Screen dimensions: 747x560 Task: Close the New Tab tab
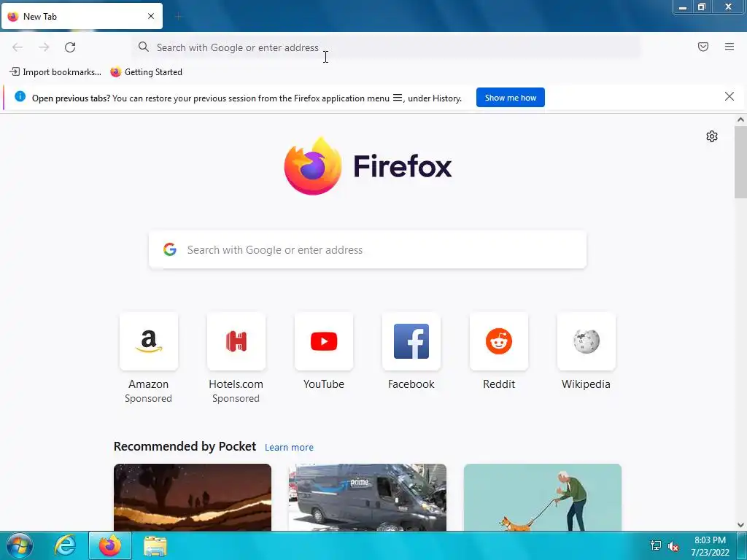point(151,16)
